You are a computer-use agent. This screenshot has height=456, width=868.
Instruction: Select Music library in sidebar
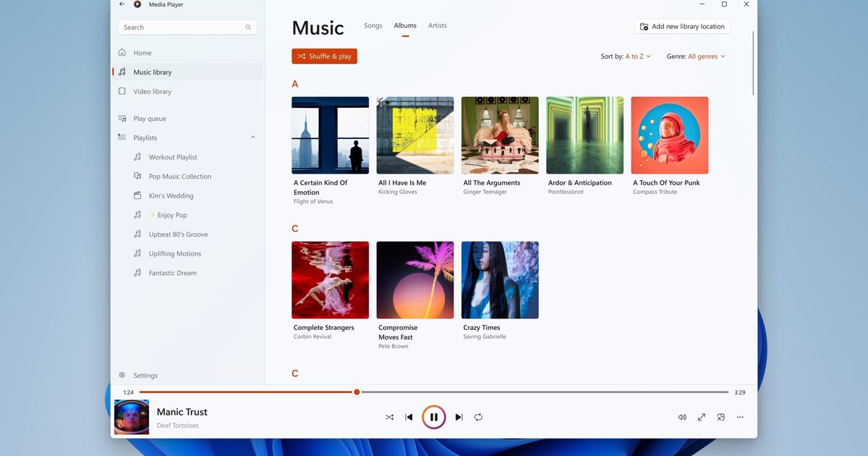(x=187, y=72)
